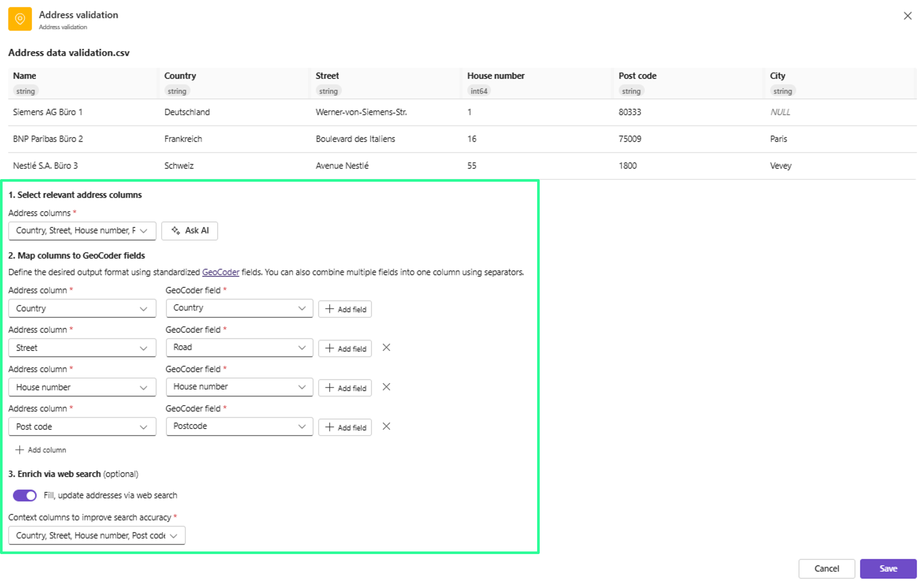Open the Address columns multi-select dropdown
924x585 pixels.
tap(82, 230)
